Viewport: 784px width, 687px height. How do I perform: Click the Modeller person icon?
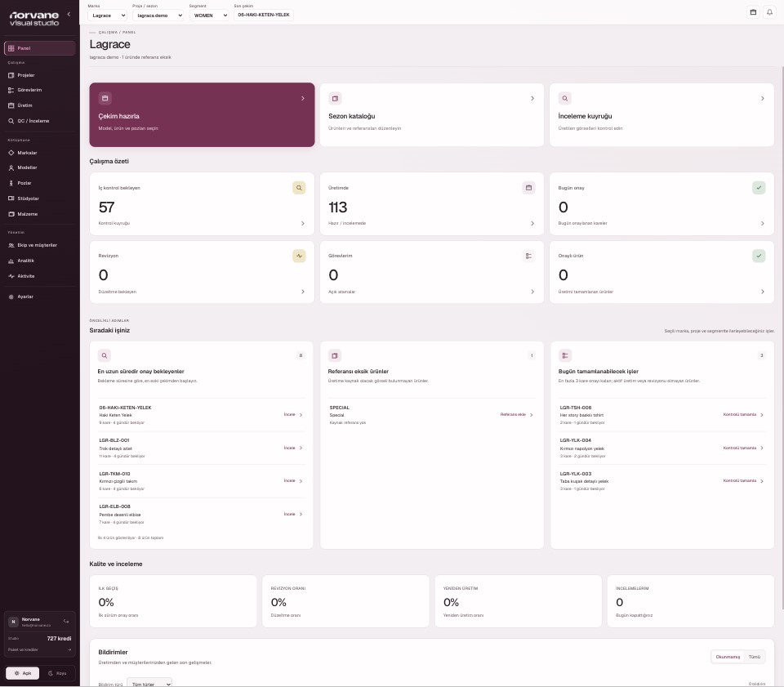click(x=11, y=167)
